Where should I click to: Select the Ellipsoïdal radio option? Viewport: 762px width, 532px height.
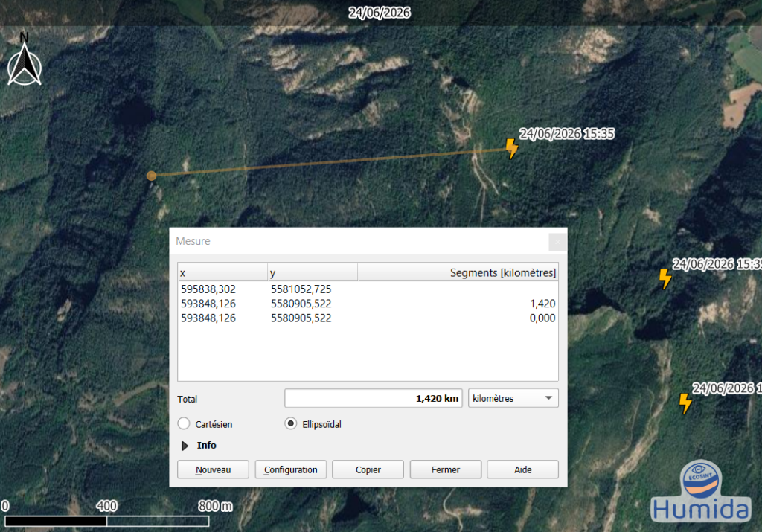(291, 423)
